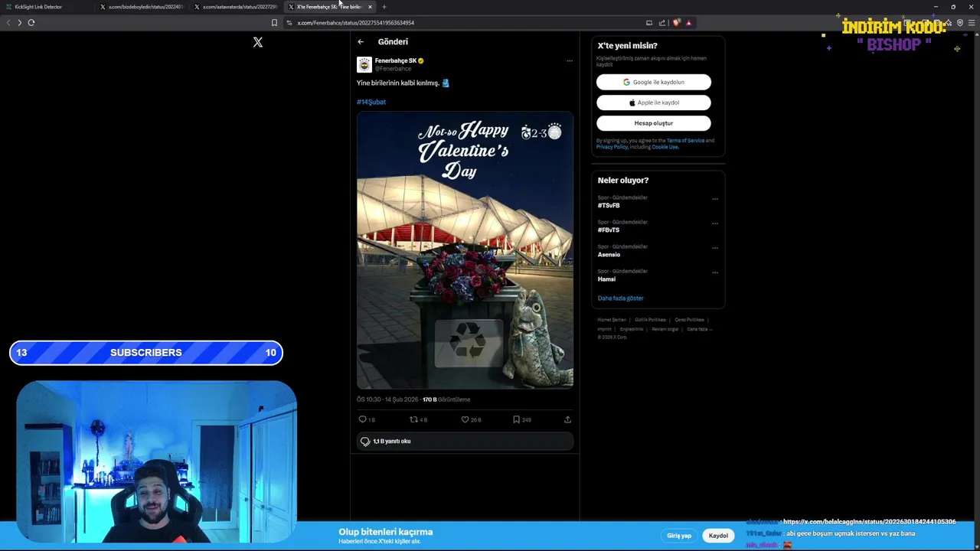Image resolution: width=980 pixels, height=551 pixels.
Task: Open the Çerez Politikası footer link
Action: coord(689,320)
